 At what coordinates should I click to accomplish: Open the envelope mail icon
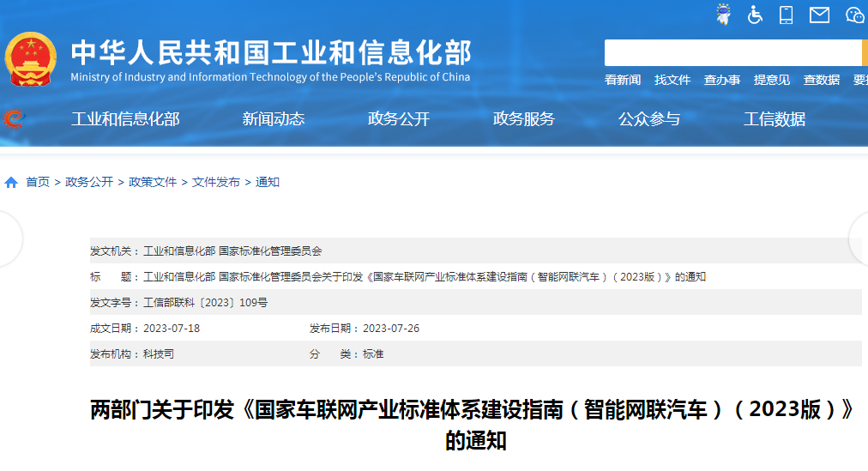819,15
